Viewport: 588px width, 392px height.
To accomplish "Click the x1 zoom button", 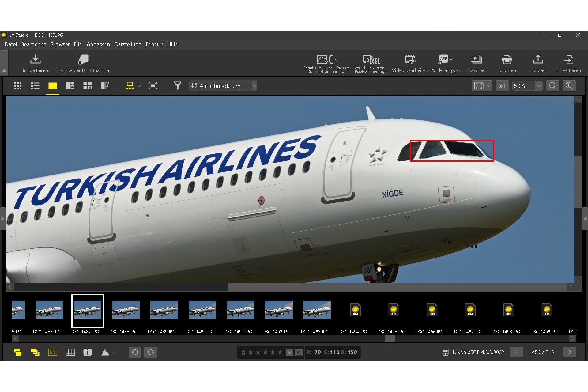I will click(x=502, y=86).
